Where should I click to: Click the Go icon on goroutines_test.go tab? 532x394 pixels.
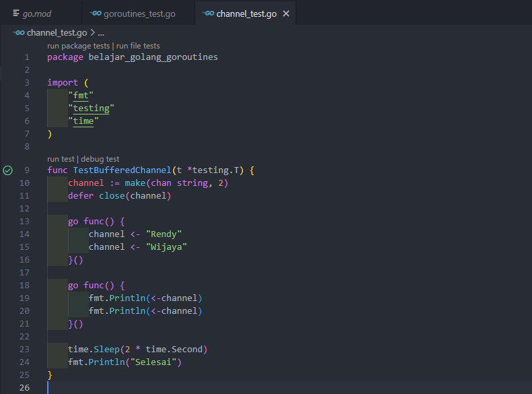pos(96,13)
